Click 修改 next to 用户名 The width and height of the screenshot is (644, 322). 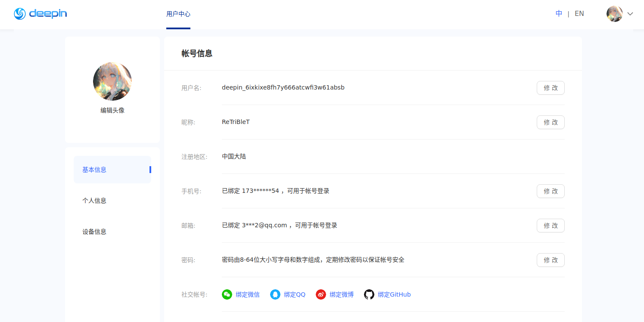(551, 88)
